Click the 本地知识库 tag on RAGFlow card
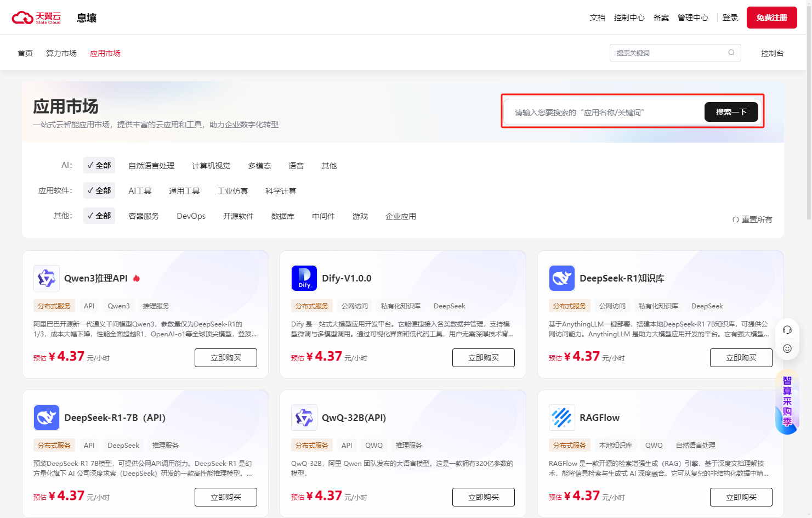The width and height of the screenshot is (812, 518). 616,446
